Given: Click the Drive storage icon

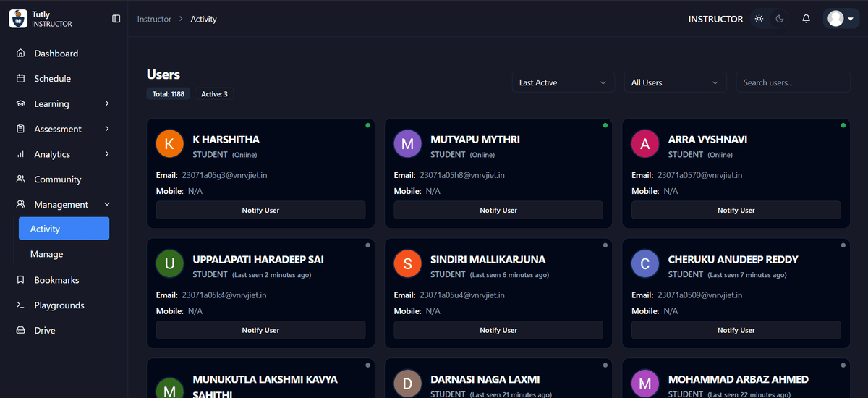Looking at the screenshot, I should pyautogui.click(x=20, y=330).
